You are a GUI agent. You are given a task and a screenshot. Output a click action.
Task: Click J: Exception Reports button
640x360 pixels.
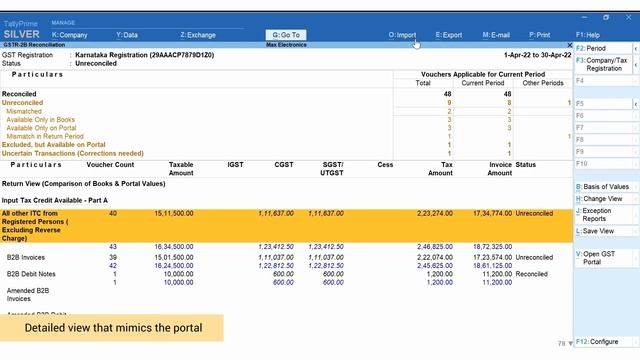coord(603,215)
